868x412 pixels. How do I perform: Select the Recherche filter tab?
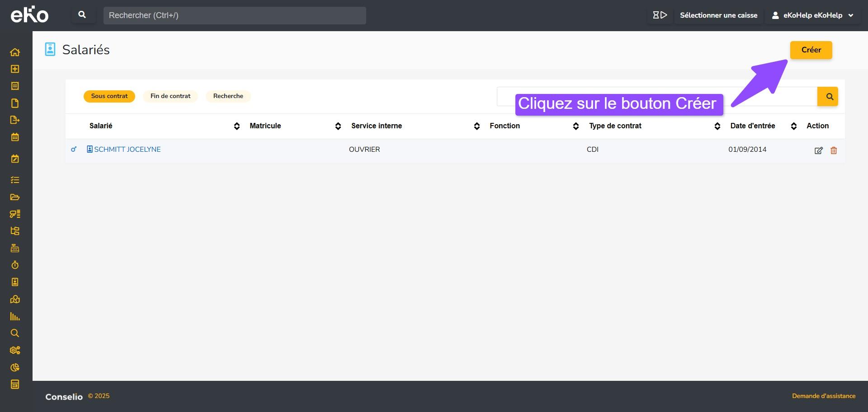coord(228,96)
